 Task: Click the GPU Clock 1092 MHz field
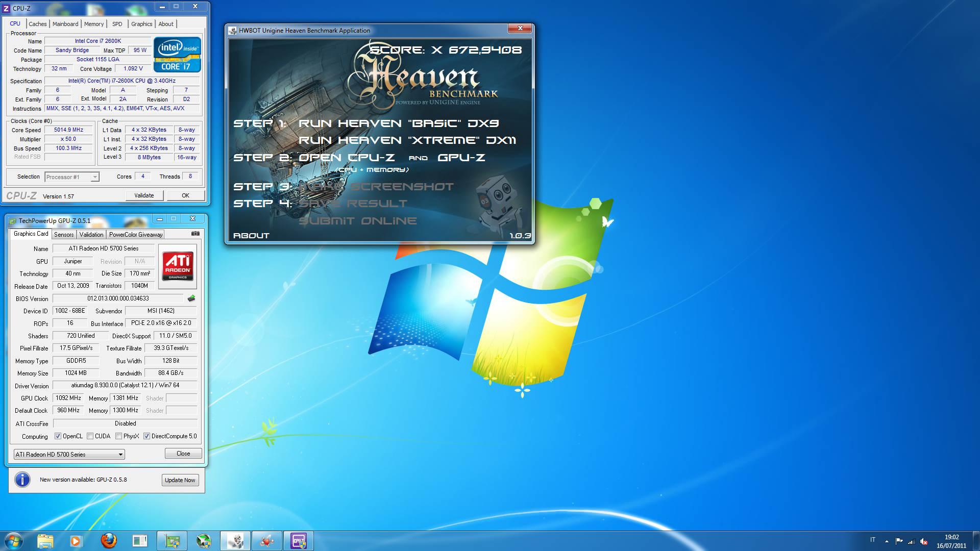[x=68, y=398]
